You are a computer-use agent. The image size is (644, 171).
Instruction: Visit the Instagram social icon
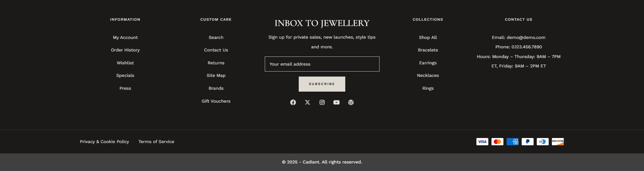click(x=322, y=102)
